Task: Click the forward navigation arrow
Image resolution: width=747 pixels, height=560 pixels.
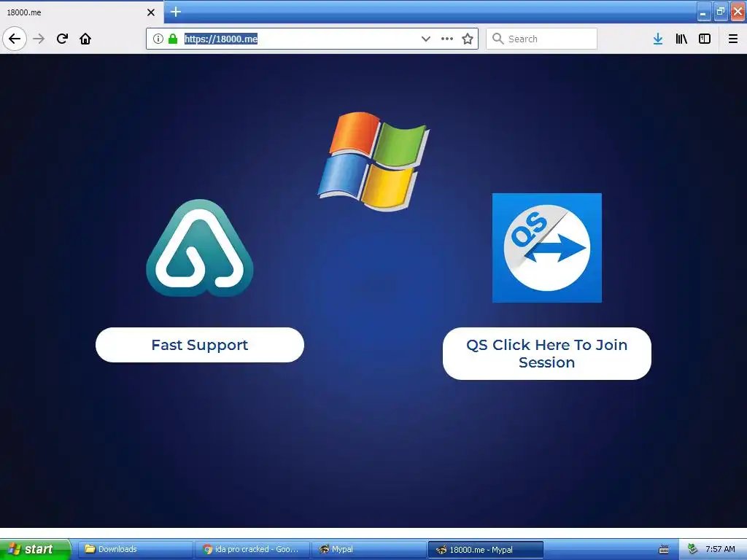Action: [x=39, y=39]
